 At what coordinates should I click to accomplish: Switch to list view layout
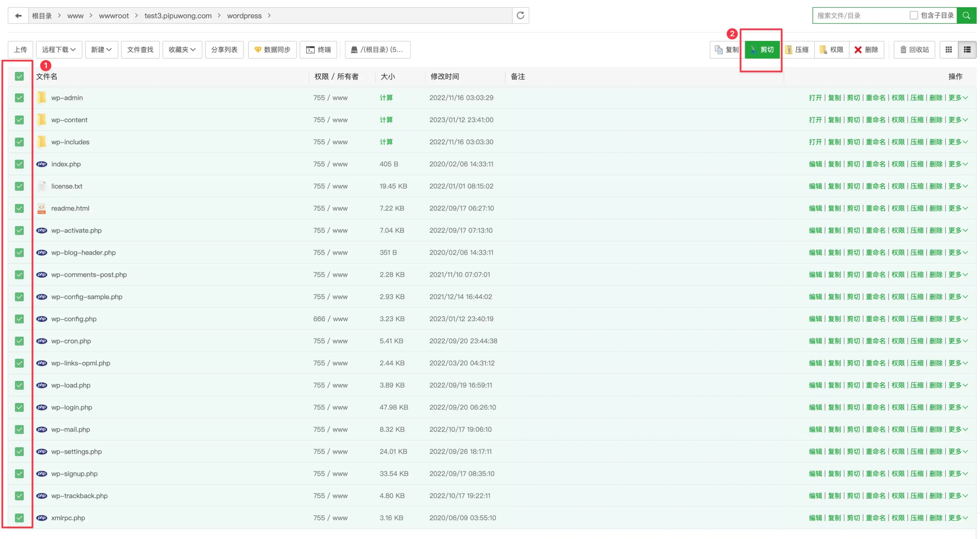(967, 50)
